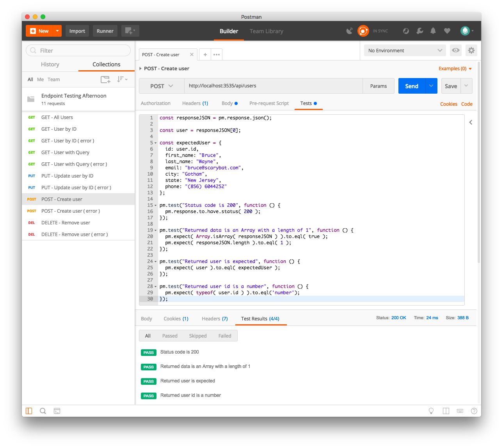
Task: Click the Runner button
Action: [105, 31]
